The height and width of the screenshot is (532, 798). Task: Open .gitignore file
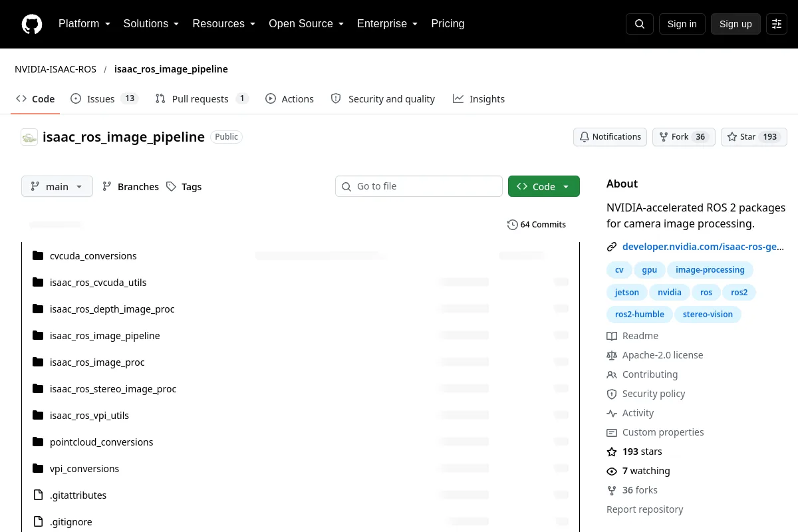click(x=71, y=522)
